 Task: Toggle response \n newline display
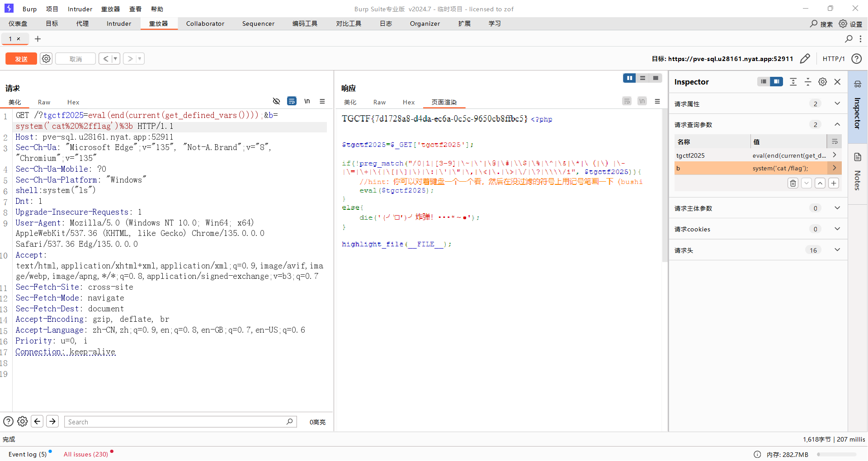pos(642,101)
